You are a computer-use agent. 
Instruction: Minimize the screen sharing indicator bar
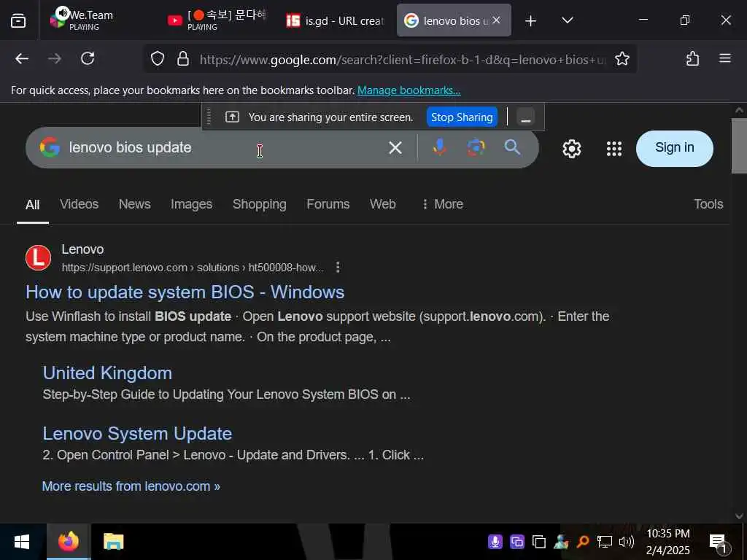525,117
